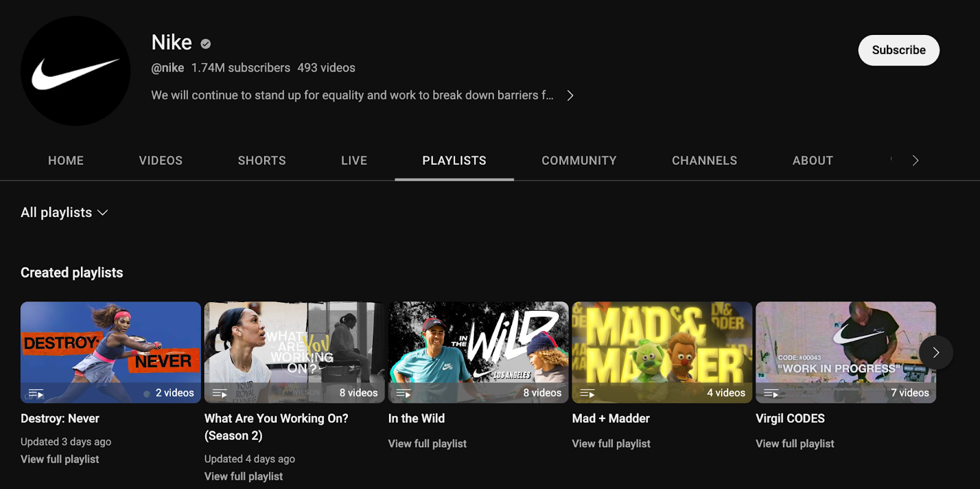Open the SHORTS tab
The width and height of the screenshot is (980, 489).
point(262,161)
